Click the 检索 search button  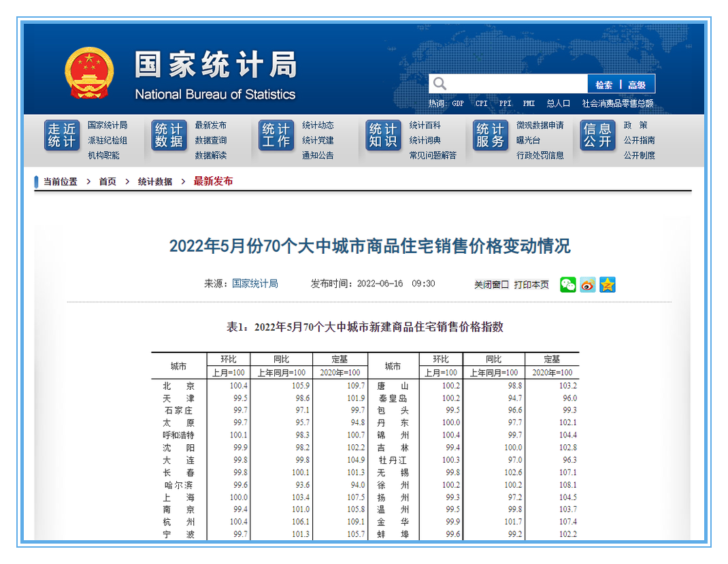click(x=603, y=85)
